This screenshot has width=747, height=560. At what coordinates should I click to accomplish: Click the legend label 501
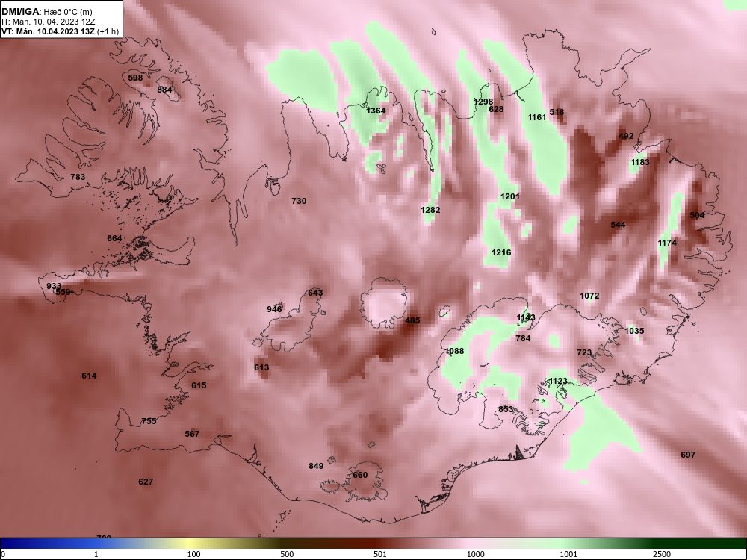[380, 554]
